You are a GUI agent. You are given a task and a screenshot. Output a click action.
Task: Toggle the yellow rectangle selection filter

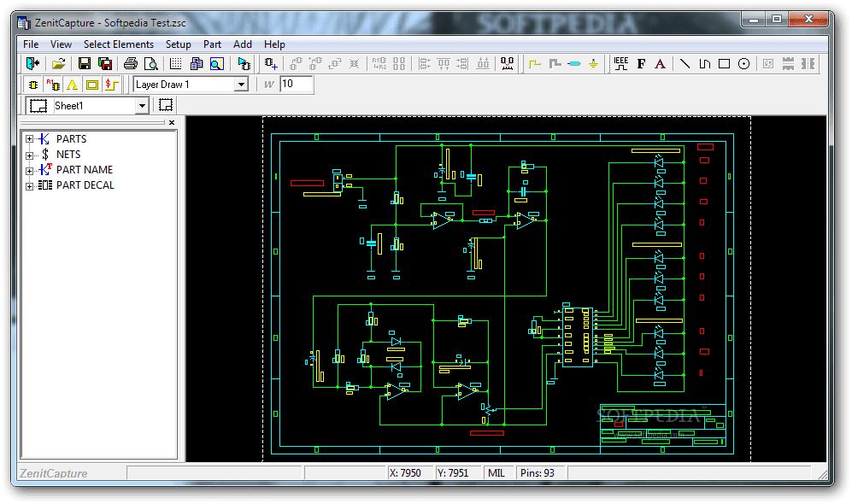click(x=91, y=85)
